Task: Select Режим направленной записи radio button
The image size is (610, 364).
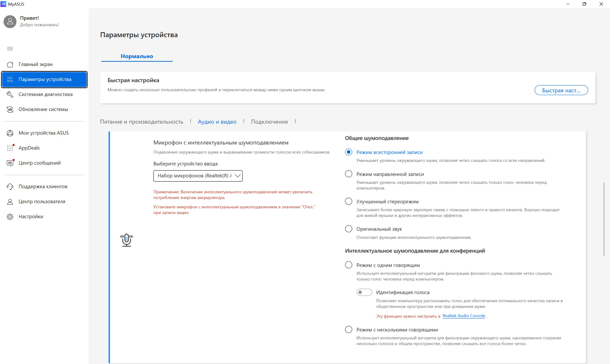Action: (349, 174)
